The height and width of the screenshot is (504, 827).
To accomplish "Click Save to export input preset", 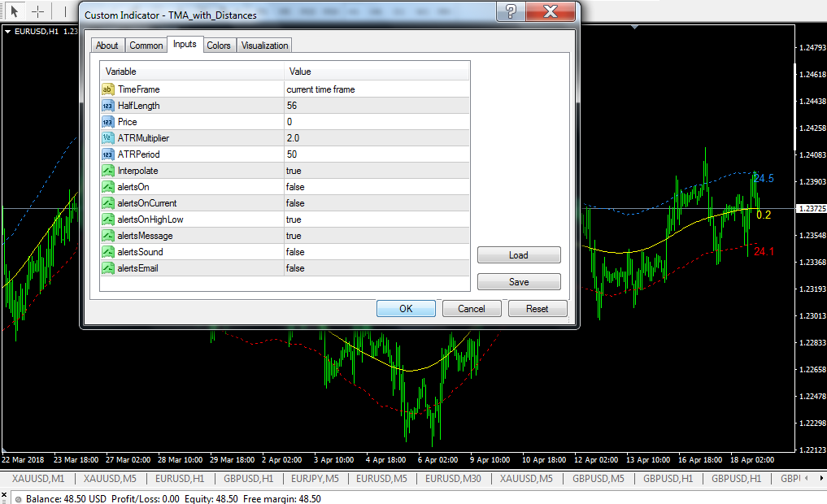I will [519, 282].
